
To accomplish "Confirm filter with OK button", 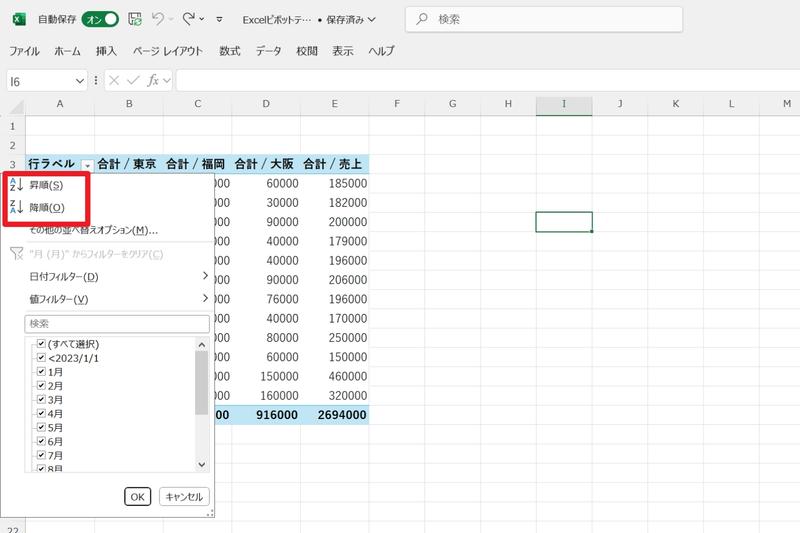I will 138,497.
